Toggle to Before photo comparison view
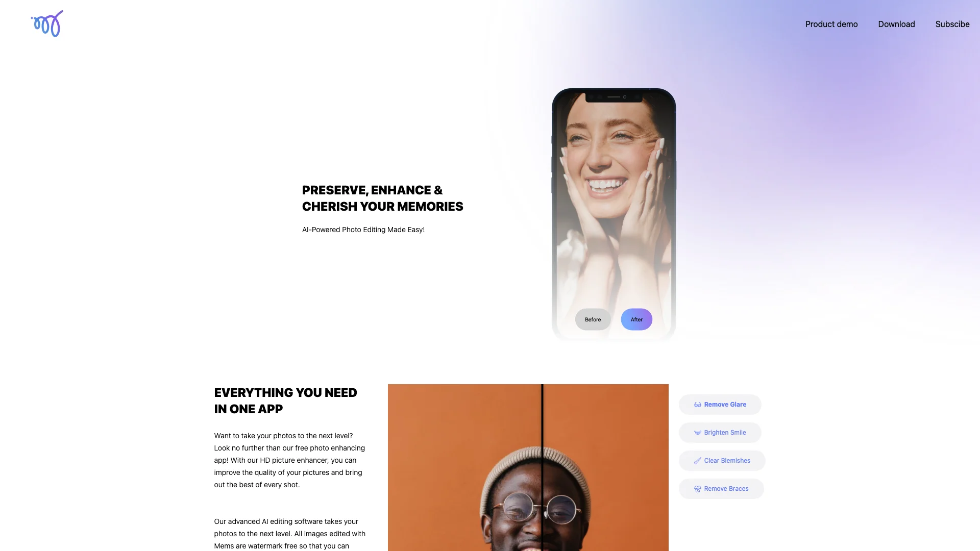Viewport: 980px width, 551px height. tap(592, 319)
